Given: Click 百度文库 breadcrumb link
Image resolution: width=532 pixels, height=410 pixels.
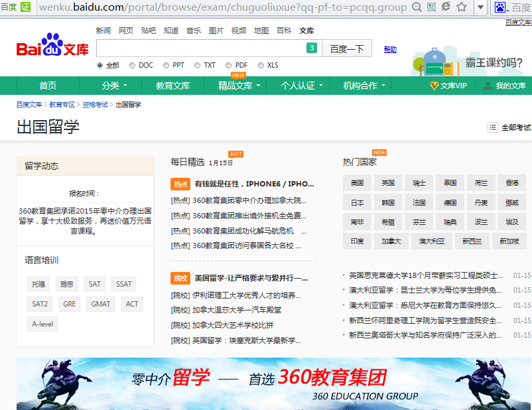Looking at the screenshot, I should point(29,105).
